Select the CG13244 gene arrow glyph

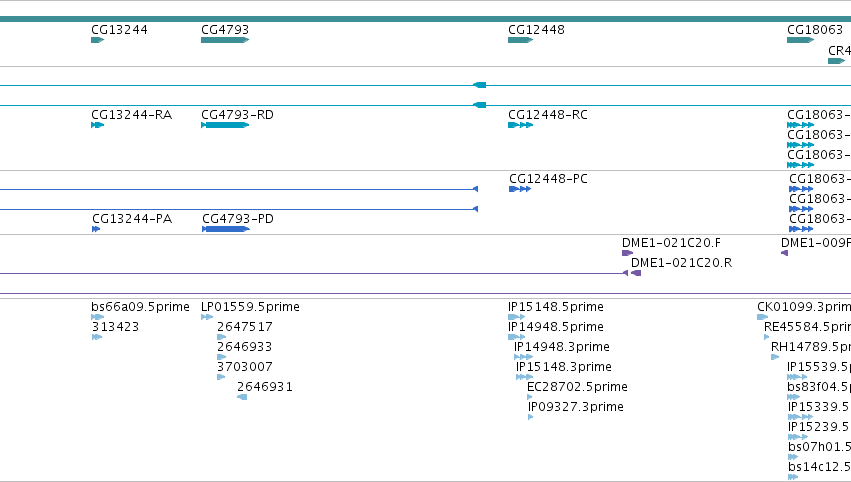pyautogui.click(x=97, y=40)
